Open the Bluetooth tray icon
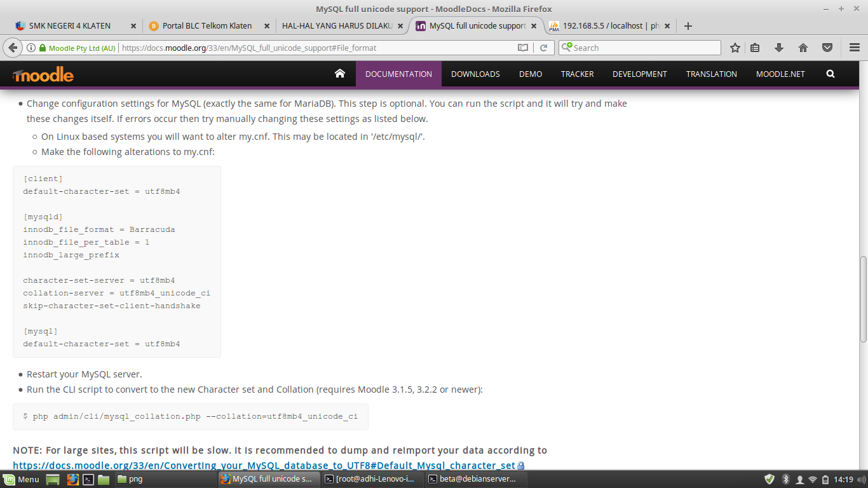The width and height of the screenshot is (868, 488). [x=785, y=479]
